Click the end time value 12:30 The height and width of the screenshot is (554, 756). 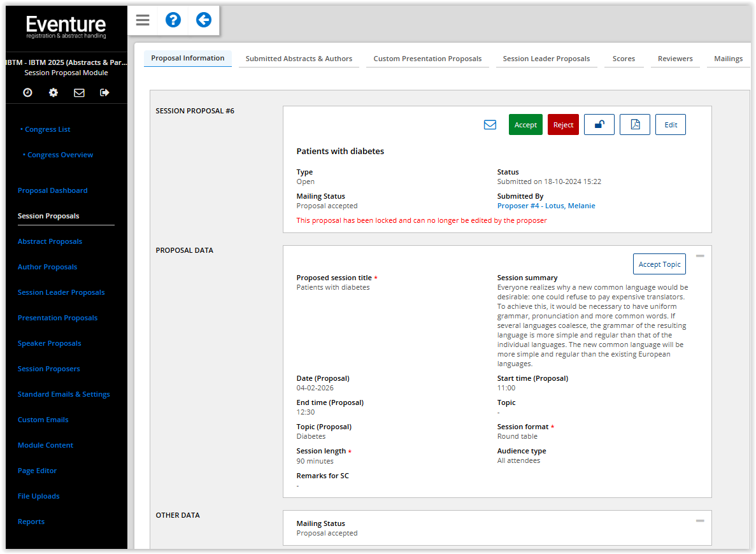[x=305, y=412]
